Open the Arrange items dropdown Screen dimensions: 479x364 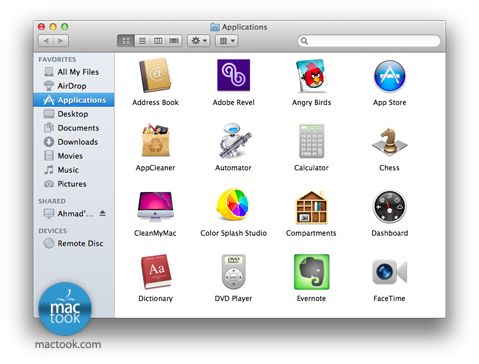(227, 41)
